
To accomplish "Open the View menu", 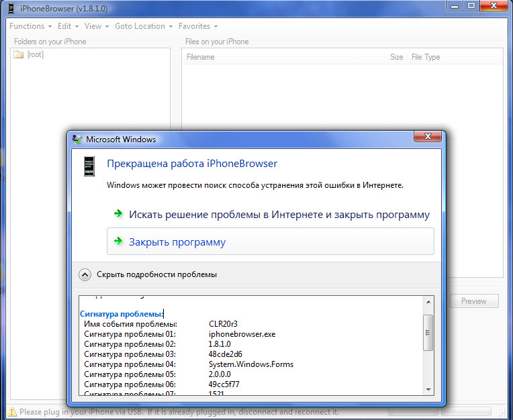I will 96,26.
